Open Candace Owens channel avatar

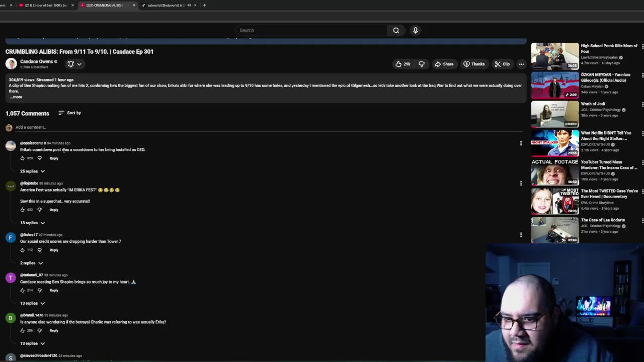click(x=11, y=63)
